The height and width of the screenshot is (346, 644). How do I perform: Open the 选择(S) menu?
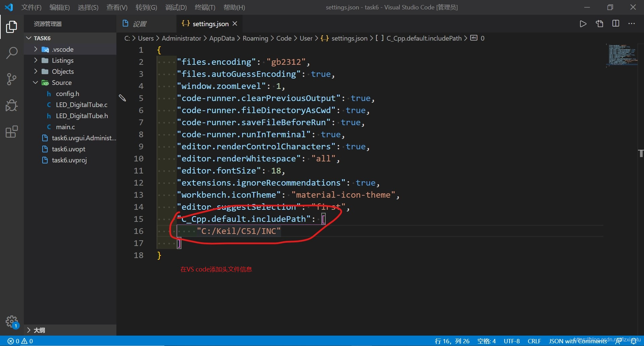coord(88,7)
